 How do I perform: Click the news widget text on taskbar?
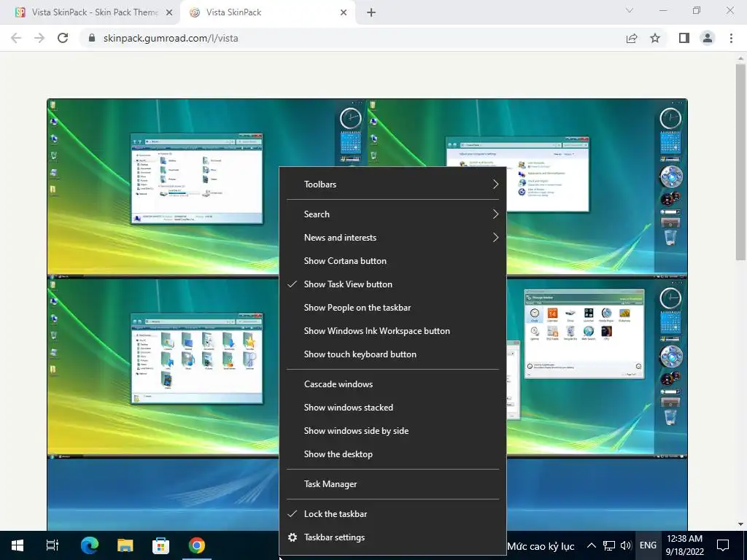541,546
